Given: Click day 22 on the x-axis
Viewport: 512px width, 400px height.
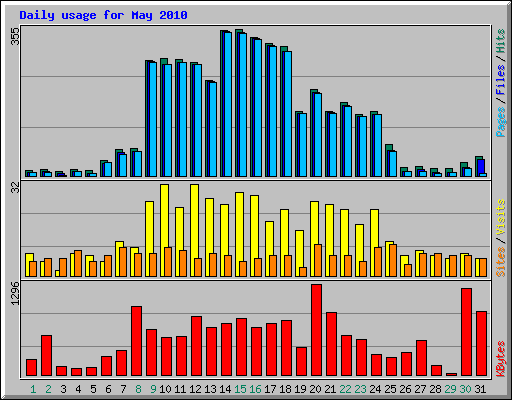Looking at the screenshot, I should click(x=345, y=389).
